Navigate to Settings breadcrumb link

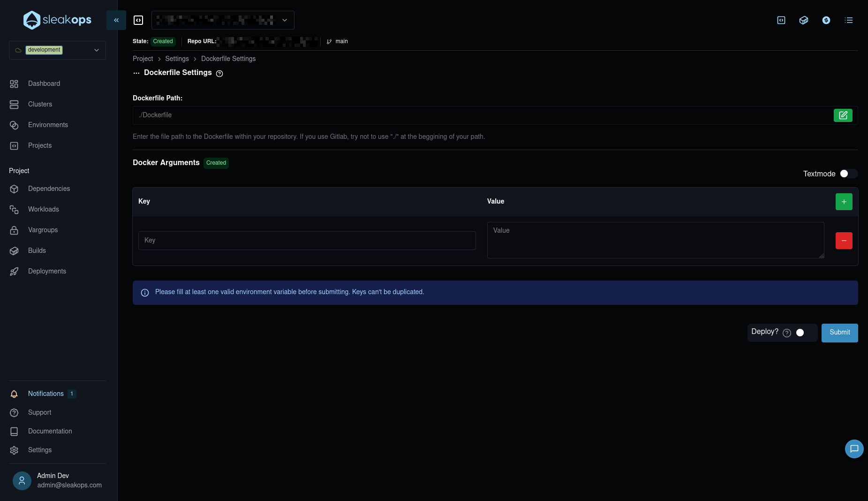177,59
